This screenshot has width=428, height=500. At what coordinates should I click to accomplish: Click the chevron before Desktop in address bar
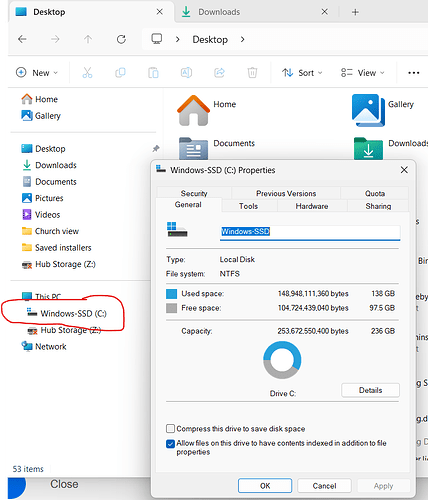178,39
